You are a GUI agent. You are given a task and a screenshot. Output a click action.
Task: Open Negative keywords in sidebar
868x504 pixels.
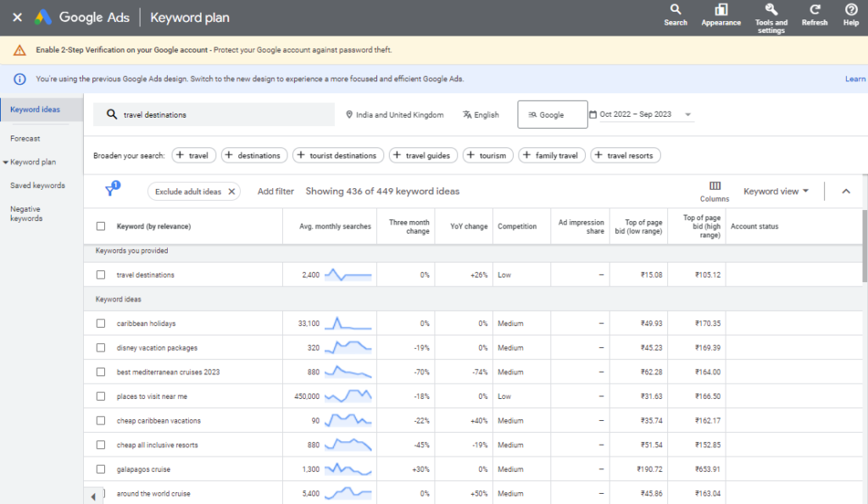(x=26, y=213)
